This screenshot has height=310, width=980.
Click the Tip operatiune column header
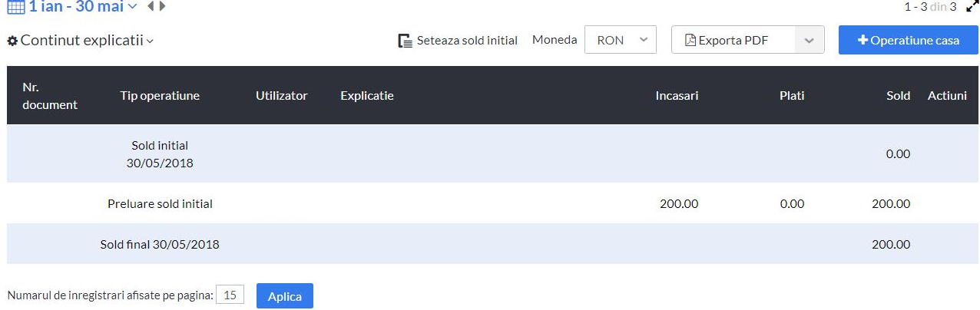coord(160,96)
